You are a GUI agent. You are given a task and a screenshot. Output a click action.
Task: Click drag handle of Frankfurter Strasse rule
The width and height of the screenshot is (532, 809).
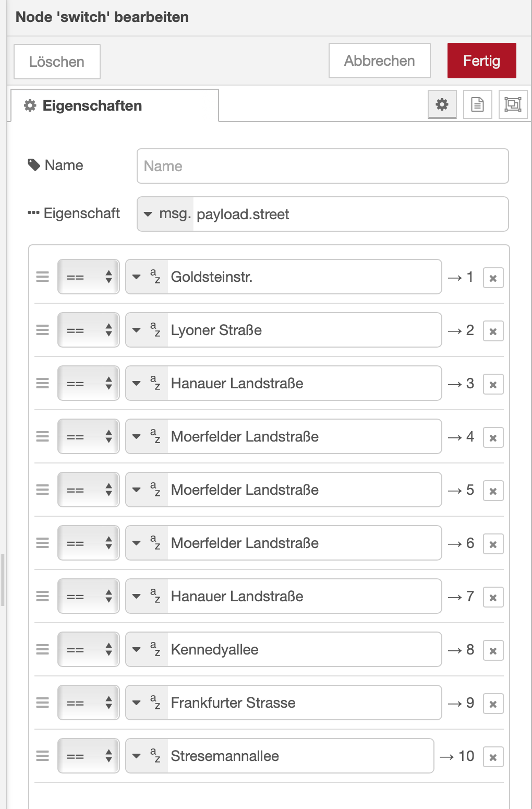pos(42,703)
